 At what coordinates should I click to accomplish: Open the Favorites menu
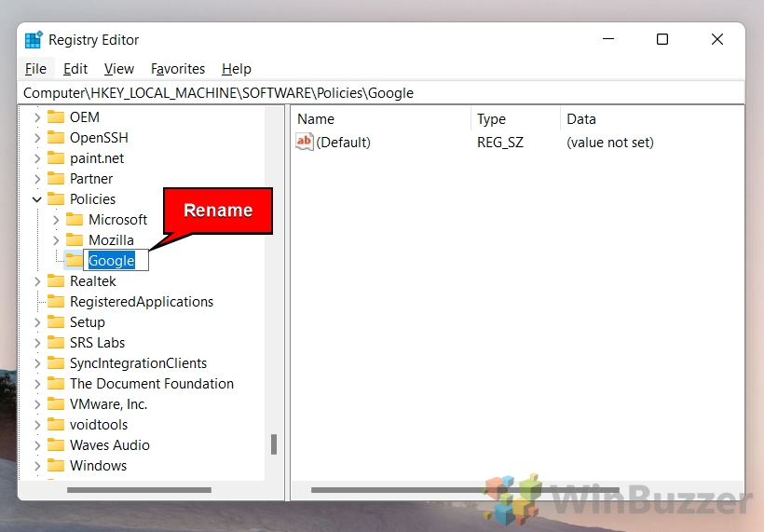coord(178,69)
